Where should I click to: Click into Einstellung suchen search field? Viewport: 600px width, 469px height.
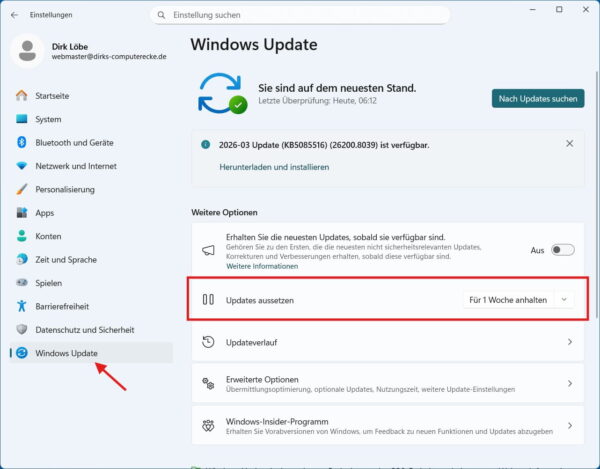tap(300, 15)
